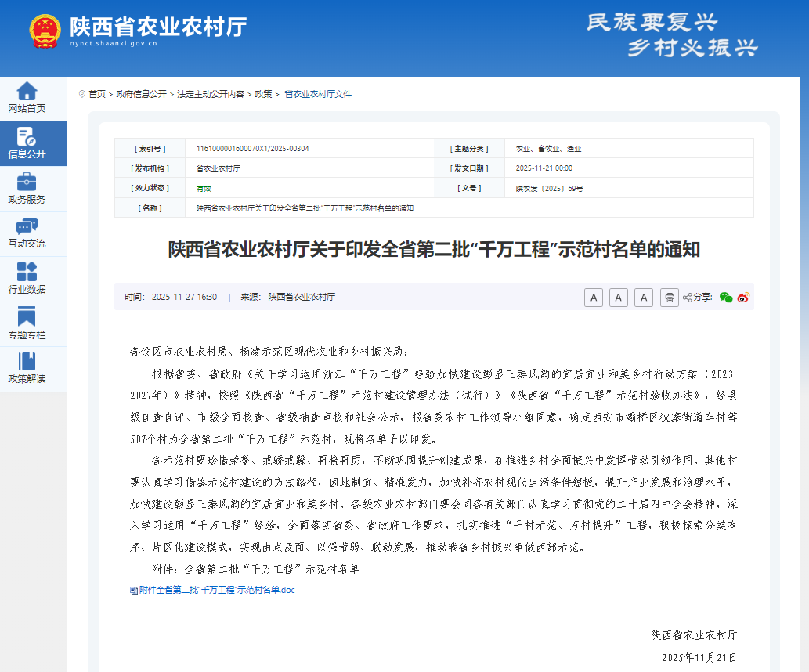Share the article to WeChat
809x672 pixels.
tap(726, 297)
